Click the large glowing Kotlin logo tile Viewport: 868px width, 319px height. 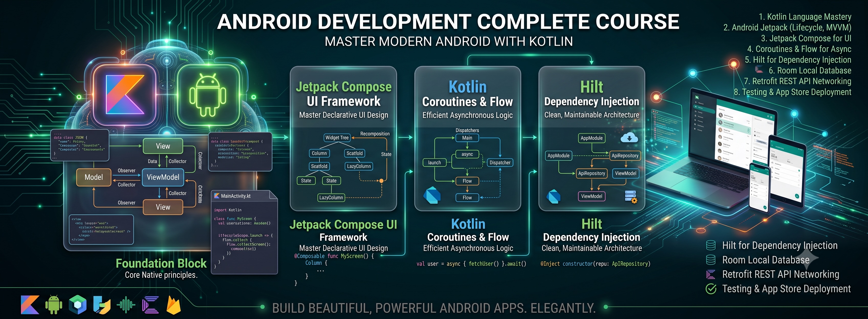click(124, 95)
